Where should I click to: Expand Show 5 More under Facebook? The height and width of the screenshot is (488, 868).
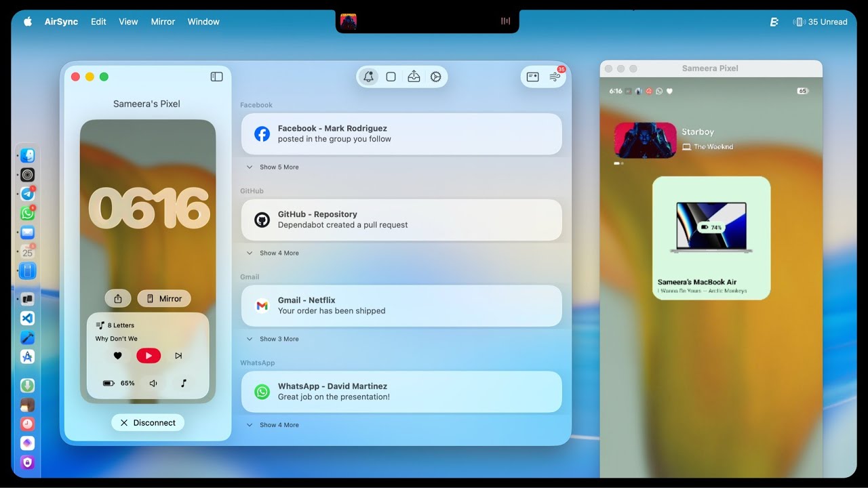point(273,167)
